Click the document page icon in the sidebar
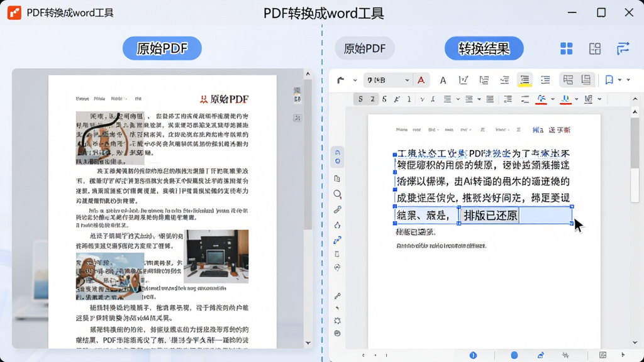Image resolution: width=644 pixels, height=362 pixels. tap(337, 178)
